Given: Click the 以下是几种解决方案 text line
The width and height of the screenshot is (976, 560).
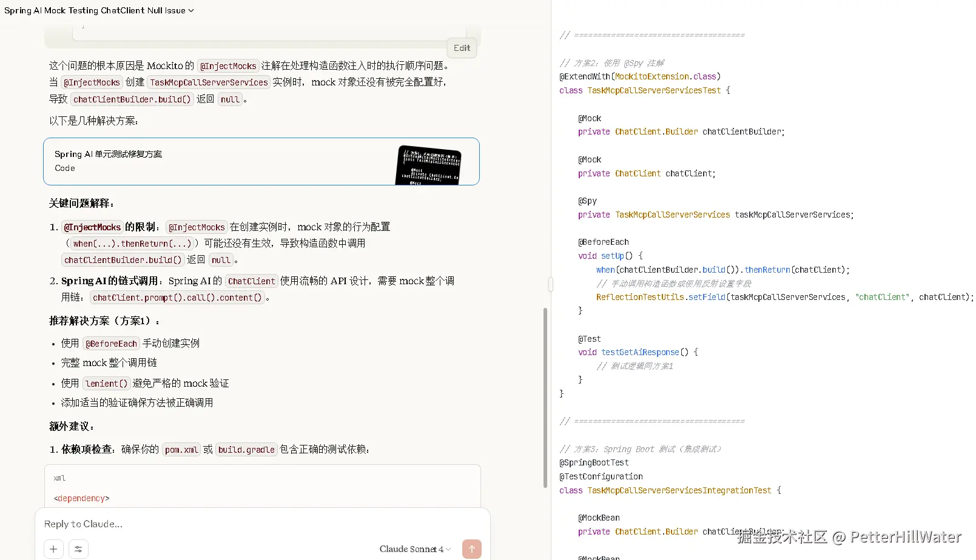Looking at the screenshot, I should (94, 121).
